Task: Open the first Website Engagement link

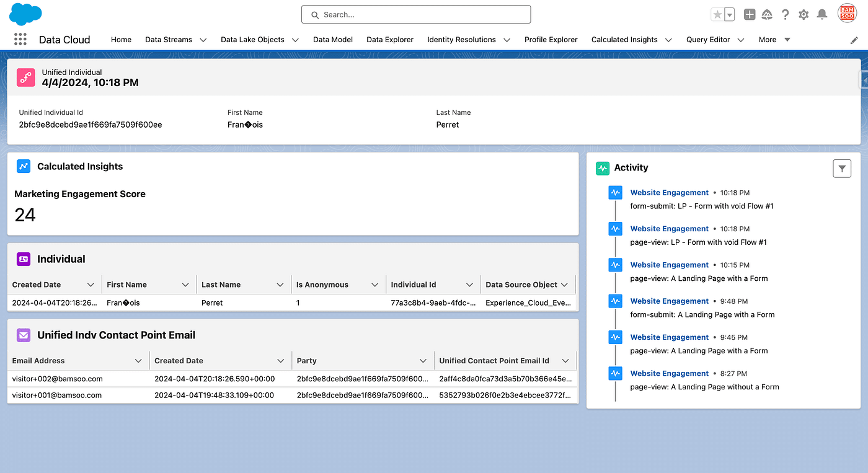Action: [669, 193]
